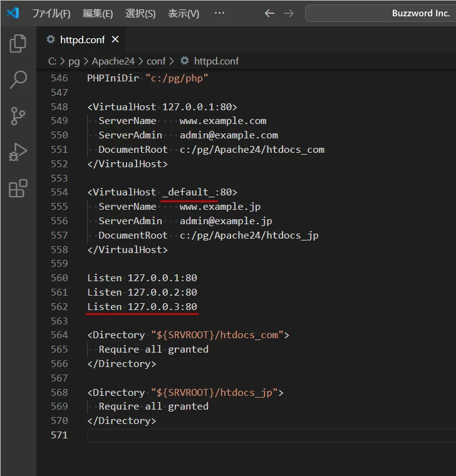The height and width of the screenshot is (476, 456).
Task: Open the Search view in activity bar
Action: pos(18,80)
